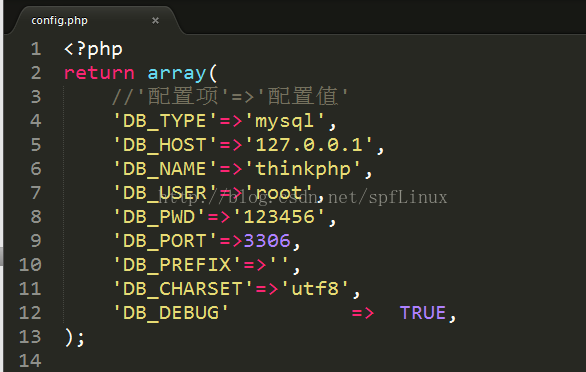
Task: Click line number 9 in gutter
Action: (36, 241)
